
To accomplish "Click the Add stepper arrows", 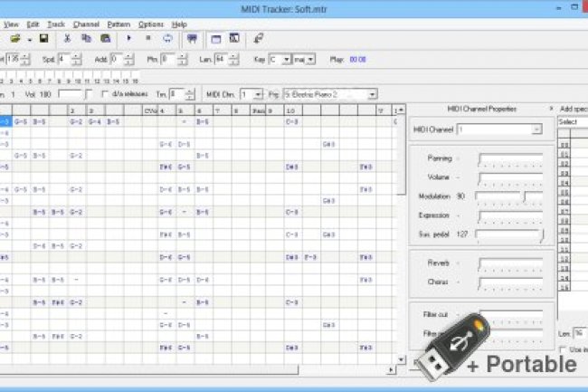I will pyautogui.click(x=128, y=59).
